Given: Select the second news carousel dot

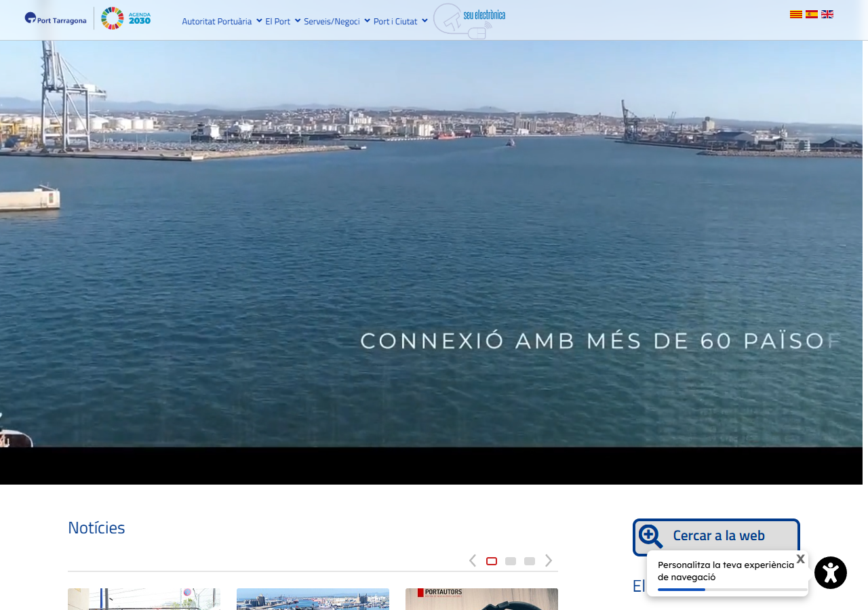Looking at the screenshot, I should [511, 561].
